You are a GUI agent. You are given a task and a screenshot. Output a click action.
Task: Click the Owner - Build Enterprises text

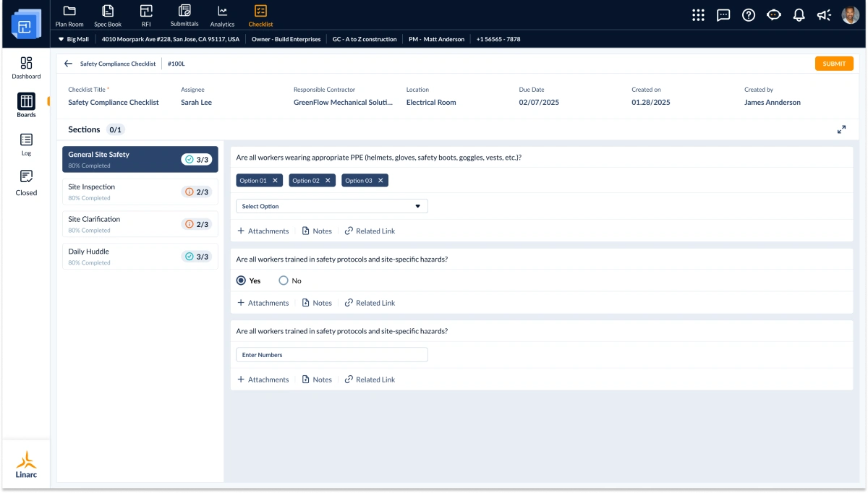point(286,39)
